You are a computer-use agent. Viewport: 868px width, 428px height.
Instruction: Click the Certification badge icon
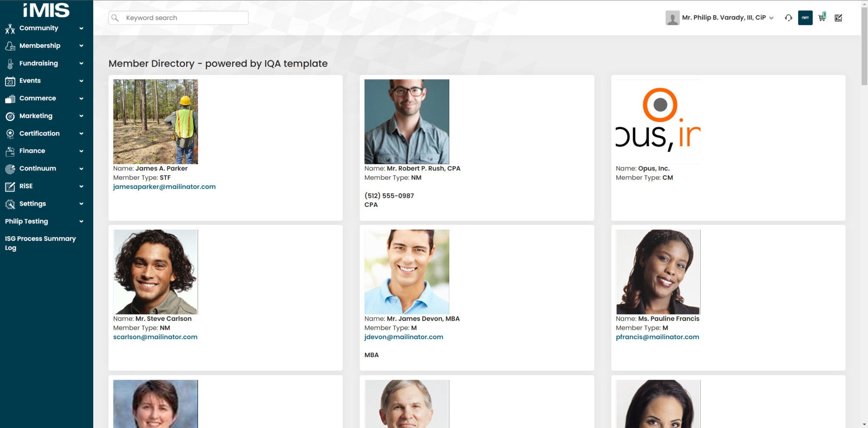click(10, 133)
